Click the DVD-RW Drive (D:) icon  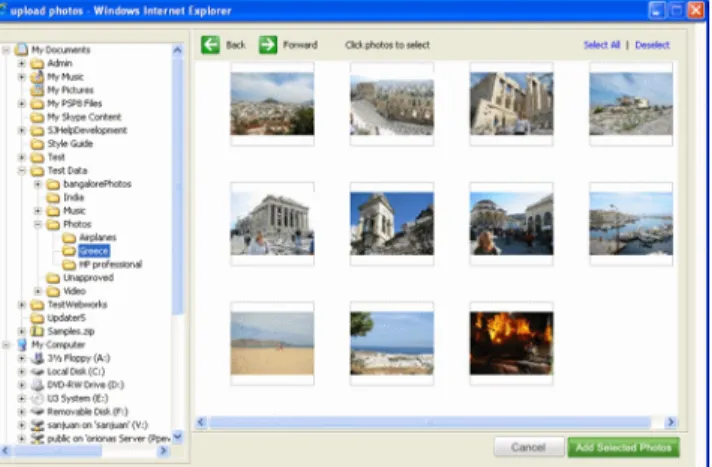tap(37, 385)
